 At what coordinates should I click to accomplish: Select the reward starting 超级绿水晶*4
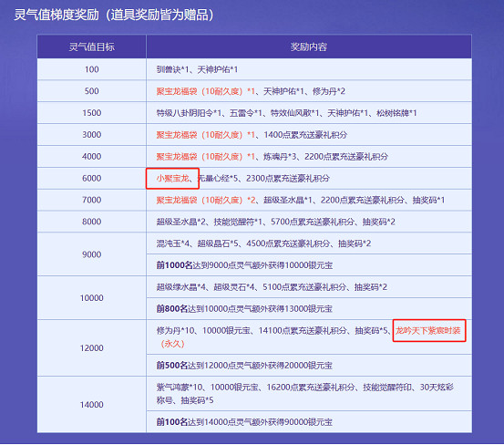pos(272,287)
